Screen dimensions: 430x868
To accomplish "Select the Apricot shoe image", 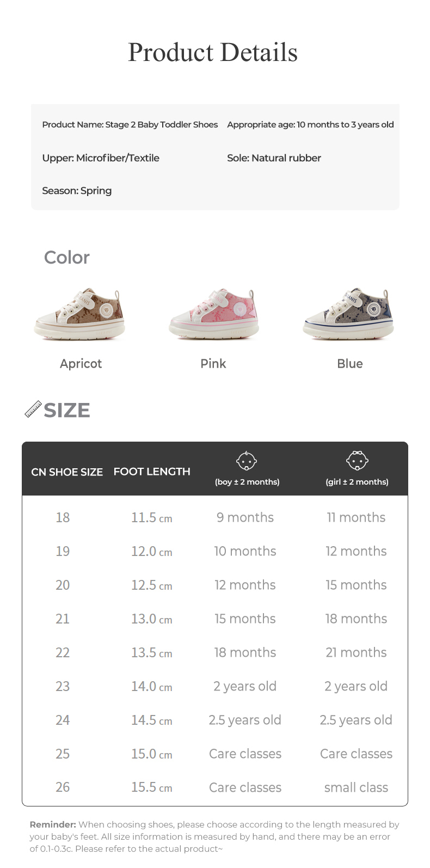I will pyautogui.click(x=80, y=314).
